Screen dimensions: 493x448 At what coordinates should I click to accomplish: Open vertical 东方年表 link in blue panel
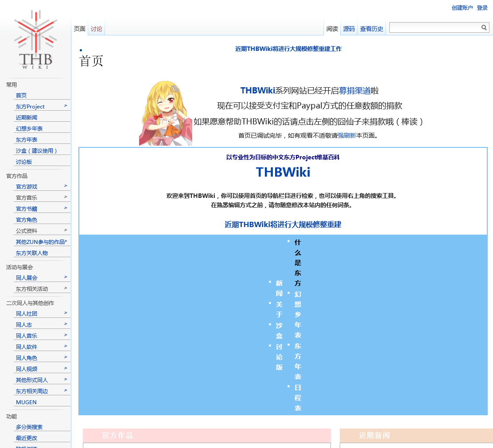coord(297,361)
